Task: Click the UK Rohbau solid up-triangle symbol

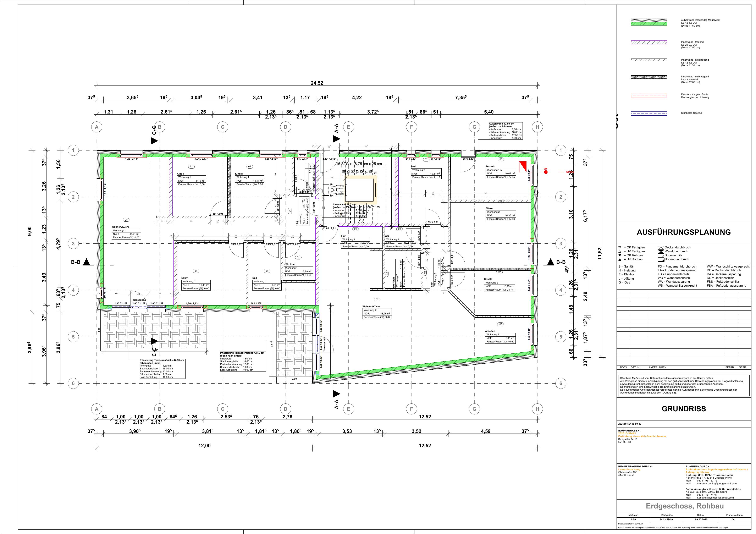Action: (x=620, y=259)
